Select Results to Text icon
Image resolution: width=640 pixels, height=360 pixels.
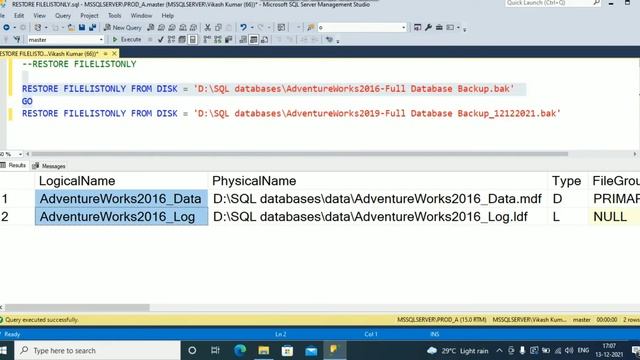click(243, 40)
